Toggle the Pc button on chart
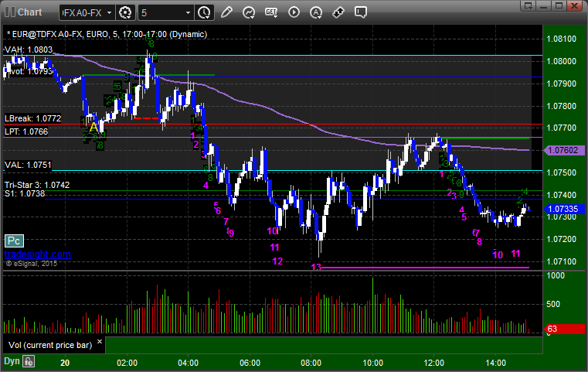Screen dimensions: 588x372 coord(14,241)
